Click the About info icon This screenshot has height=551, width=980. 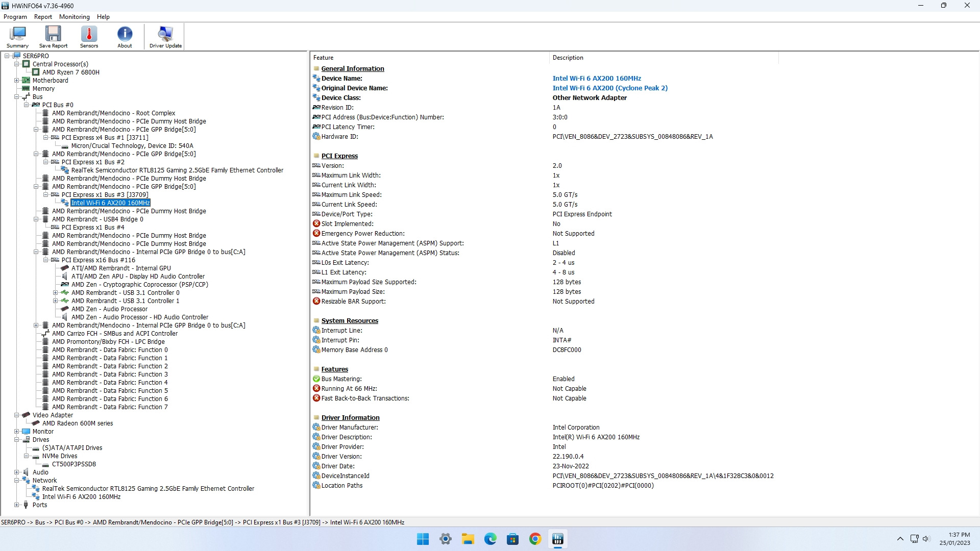[x=125, y=37]
